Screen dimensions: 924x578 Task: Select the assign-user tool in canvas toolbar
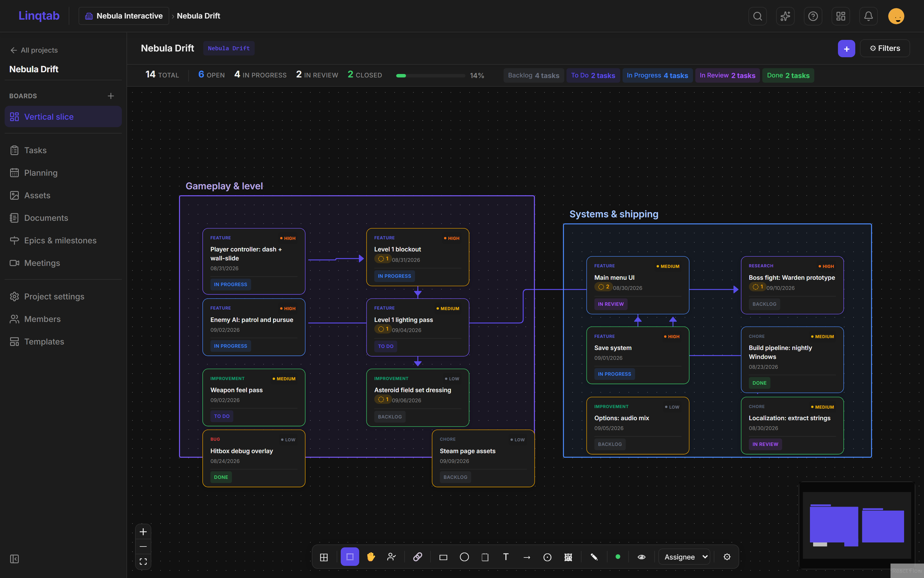391,557
